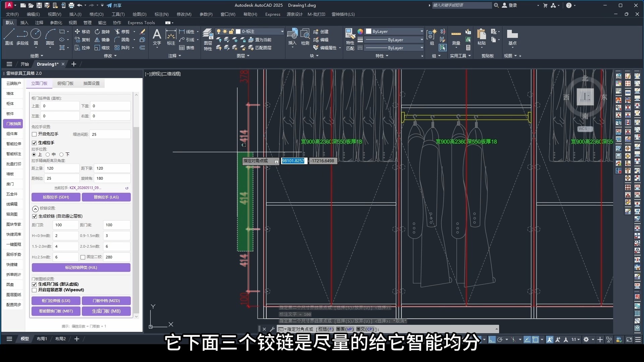
Task: Select the 圆 (Circle) tool in ribbon
Action: tap(36, 37)
